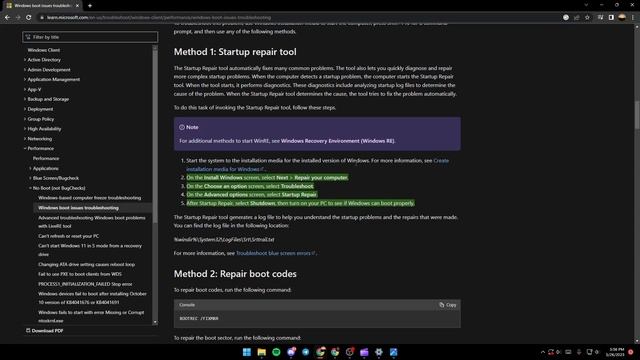640x360 pixels.
Task: Close the Windows boot issues tab
Action: (x=77, y=6)
